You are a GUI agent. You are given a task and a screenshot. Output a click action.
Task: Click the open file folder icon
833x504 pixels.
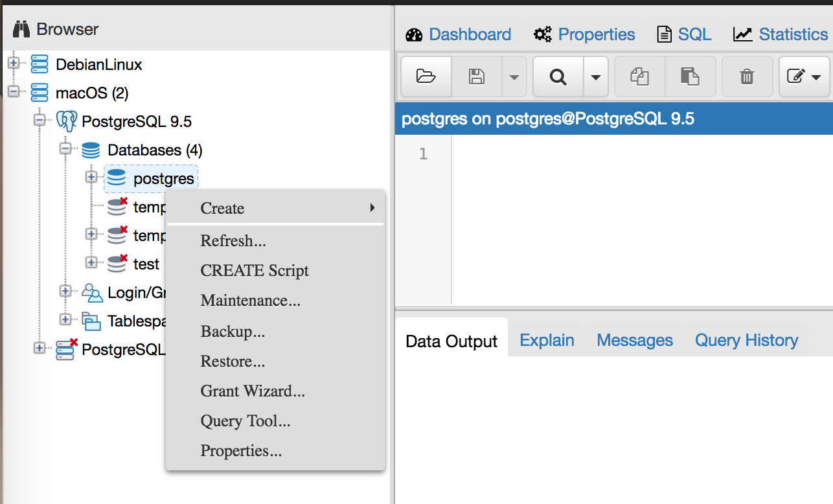point(426,76)
